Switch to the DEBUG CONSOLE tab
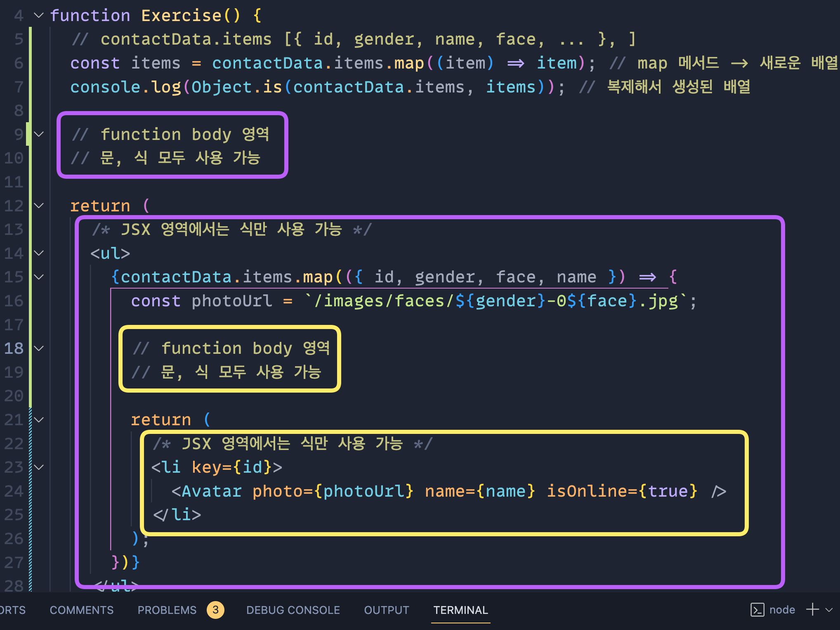This screenshot has width=840, height=630. coord(293,610)
